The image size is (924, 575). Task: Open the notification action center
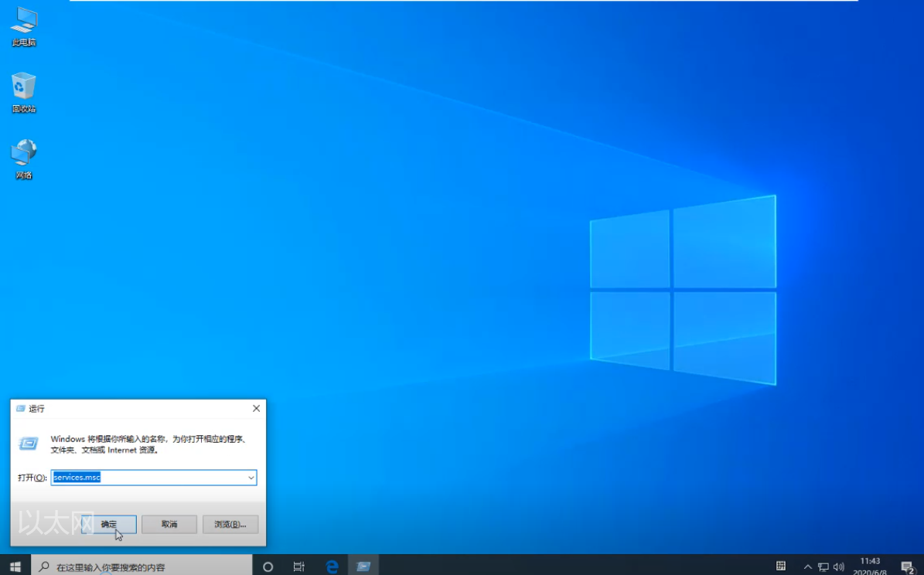[x=908, y=566]
